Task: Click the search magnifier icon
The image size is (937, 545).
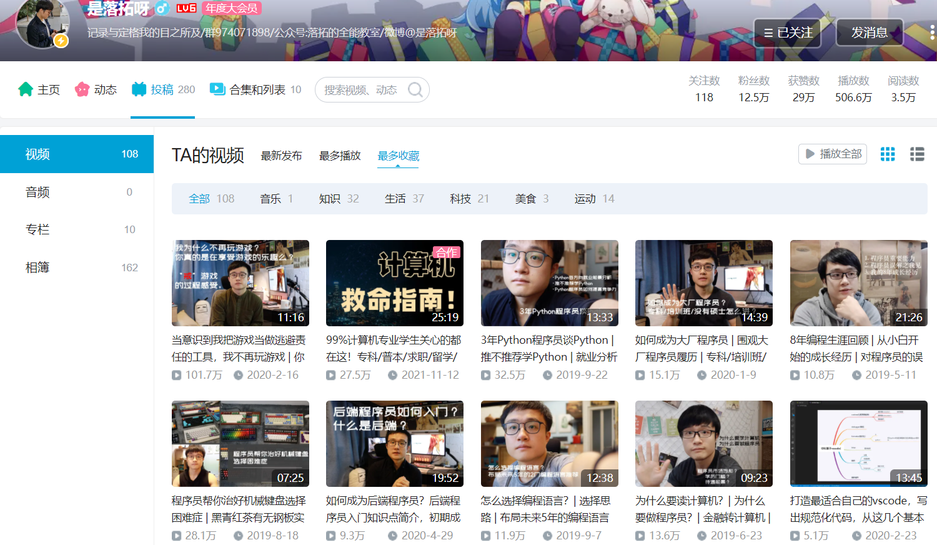Action: tap(416, 90)
